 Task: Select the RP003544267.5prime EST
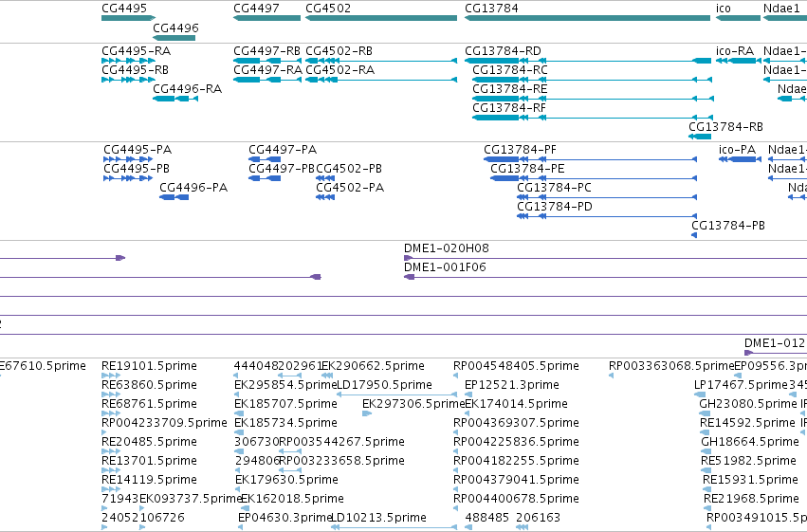290,451
